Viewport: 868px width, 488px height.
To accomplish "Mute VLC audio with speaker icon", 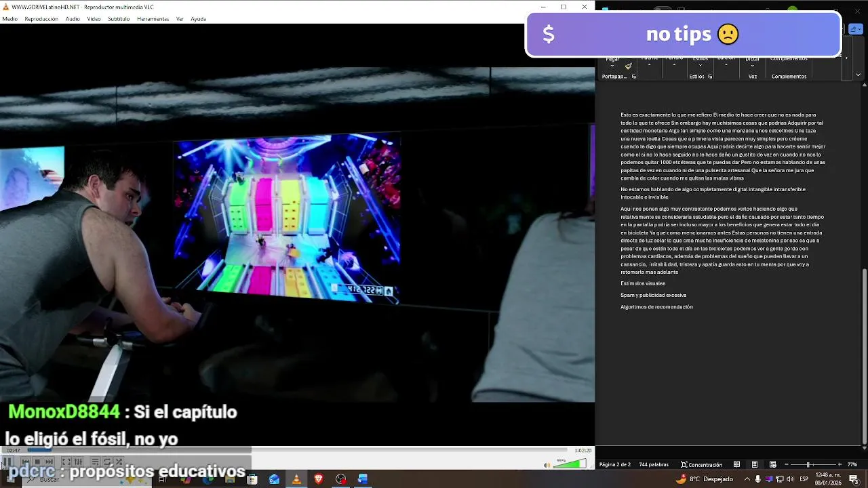I will pyautogui.click(x=547, y=465).
